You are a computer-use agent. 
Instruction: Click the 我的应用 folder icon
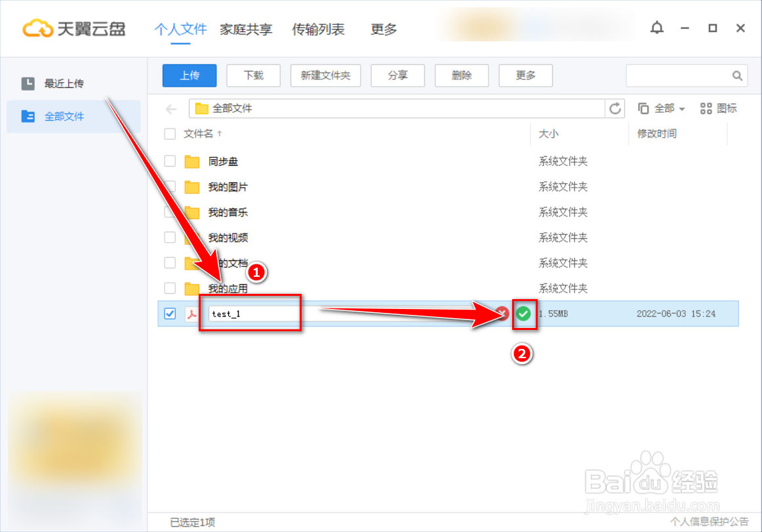[x=192, y=289]
